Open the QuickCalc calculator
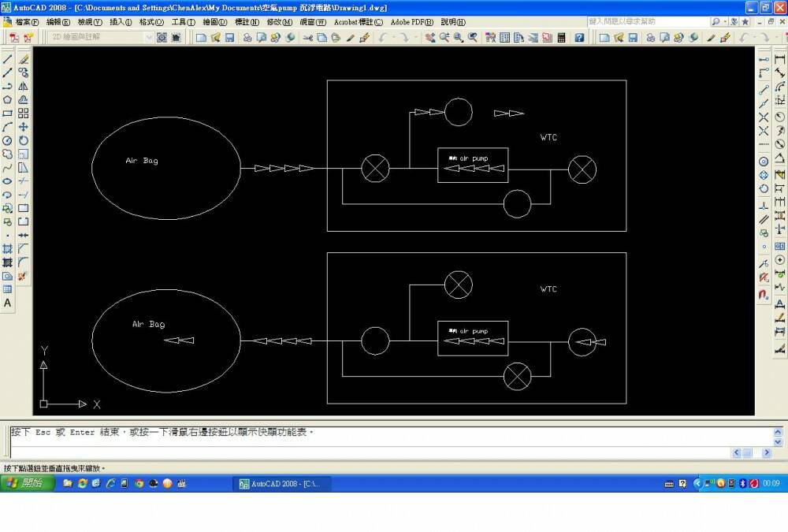 (x=561, y=38)
